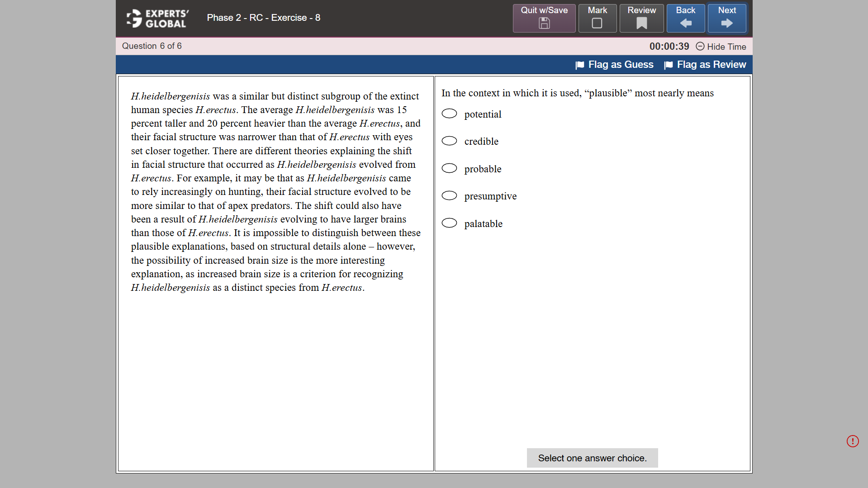This screenshot has height=488, width=868.
Task: Select the answer choice 'presumptive'
Action: pyautogui.click(x=449, y=195)
